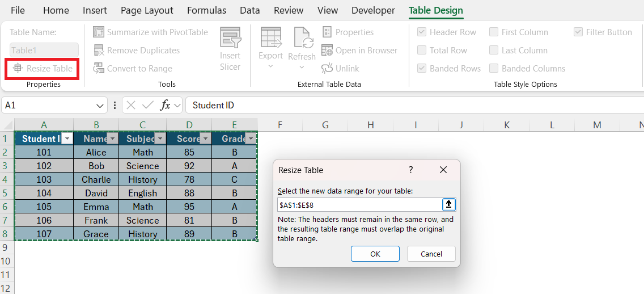Click the select-all corner of the worksheet
This screenshot has height=294, width=644.
pyautogui.click(x=7, y=125)
